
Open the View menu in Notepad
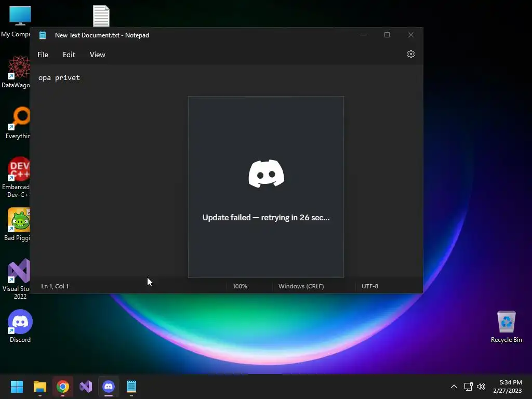point(97,55)
